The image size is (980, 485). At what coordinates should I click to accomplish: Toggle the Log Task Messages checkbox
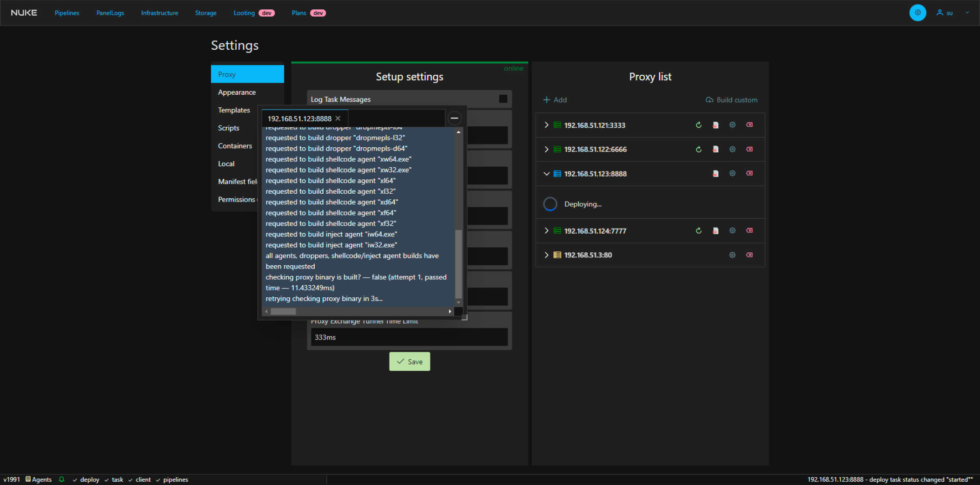[x=503, y=99]
